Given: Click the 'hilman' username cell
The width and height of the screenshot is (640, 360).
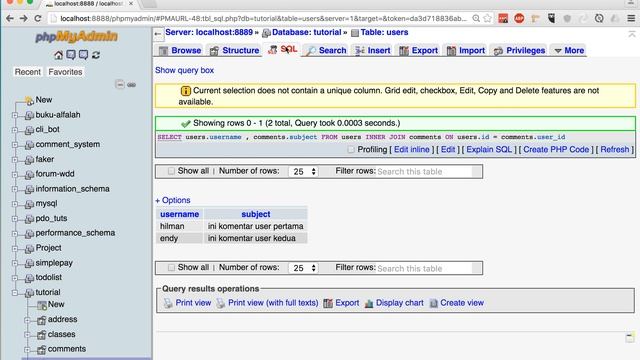Looking at the screenshot, I should (179, 226).
